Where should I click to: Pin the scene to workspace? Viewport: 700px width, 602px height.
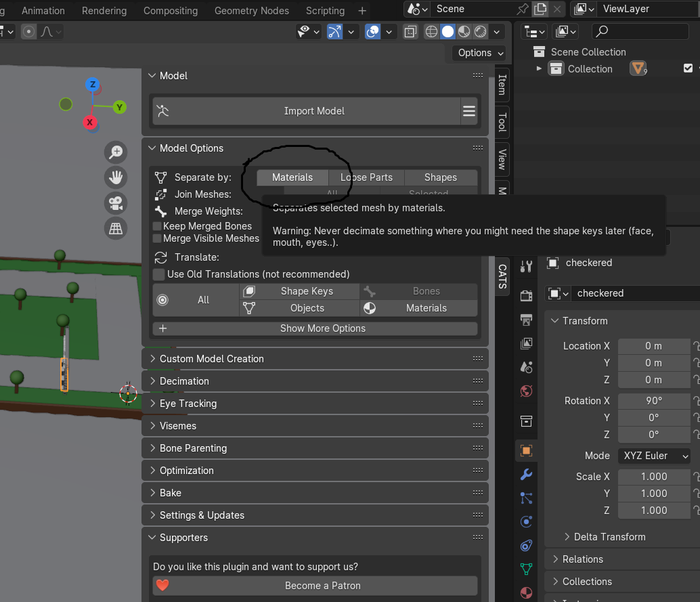click(523, 9)
